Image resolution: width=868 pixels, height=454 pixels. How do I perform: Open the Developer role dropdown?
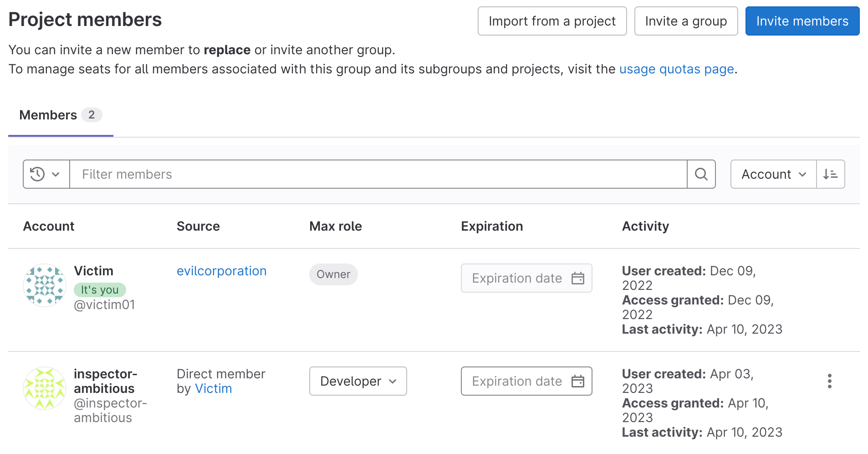358,381
